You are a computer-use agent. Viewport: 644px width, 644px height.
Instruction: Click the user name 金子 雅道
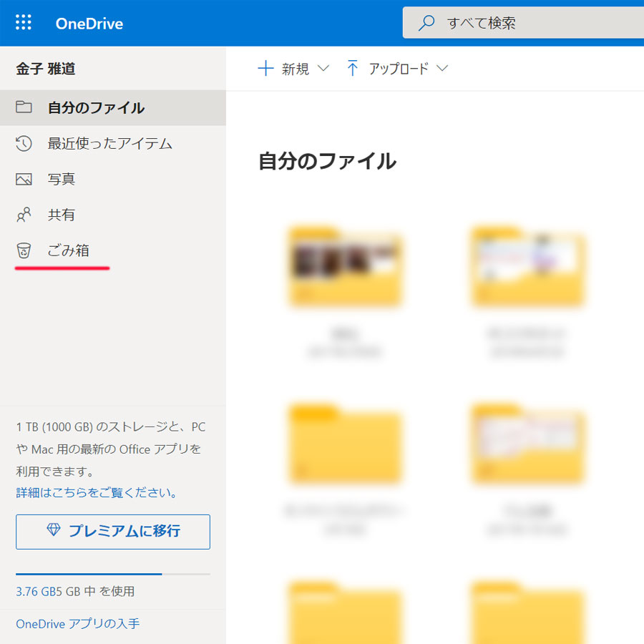point(46,69)
